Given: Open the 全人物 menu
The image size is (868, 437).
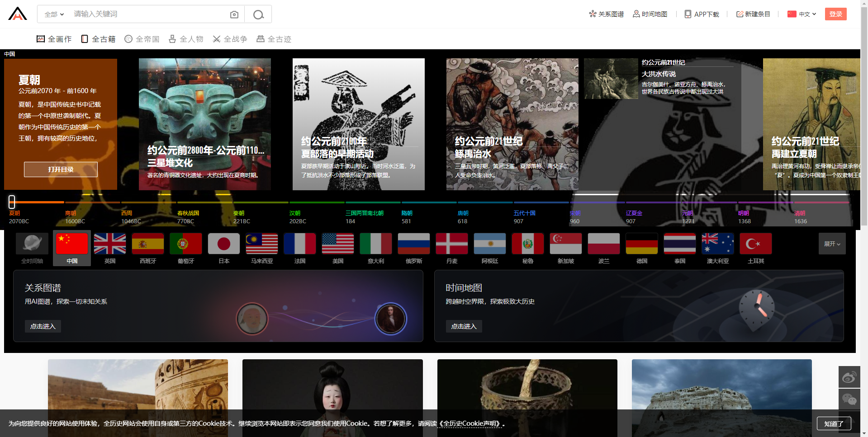Looking at the screenshot, I should click(186, 39).
